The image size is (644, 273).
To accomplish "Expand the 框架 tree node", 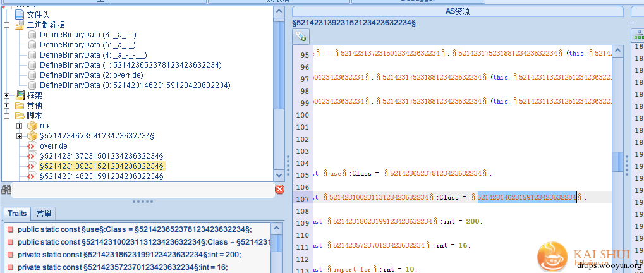I will click(x=6, y=95).
